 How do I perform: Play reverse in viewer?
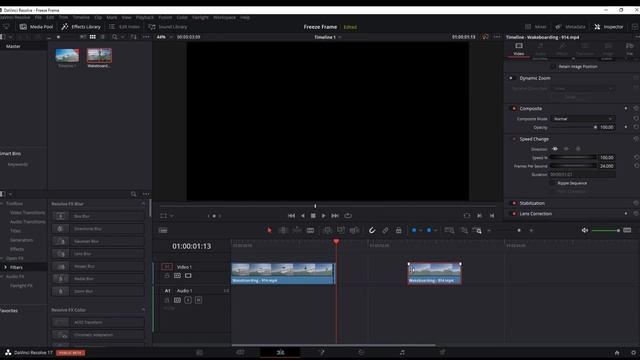[x=302, y=216]
